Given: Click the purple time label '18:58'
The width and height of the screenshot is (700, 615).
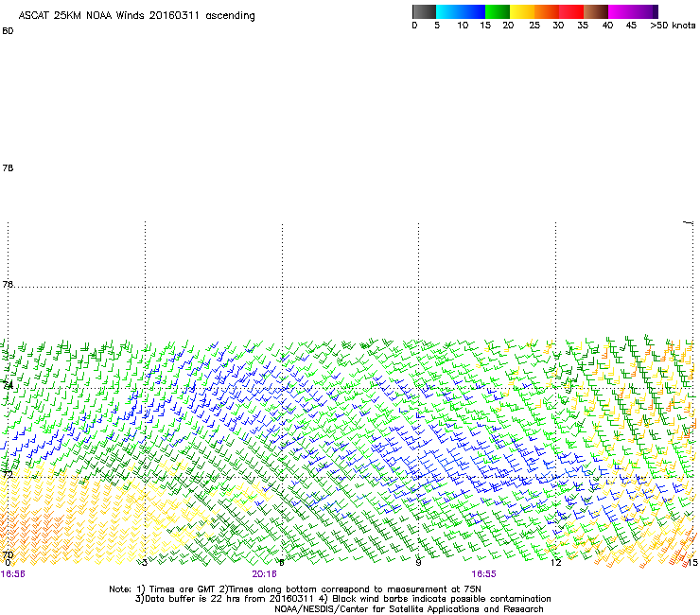Looking at the screenshot, I should coord(13,574).
